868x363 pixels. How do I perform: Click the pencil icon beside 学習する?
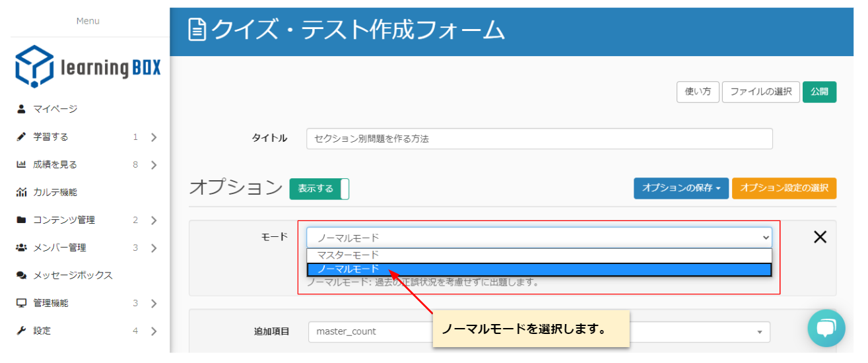pos(21,137)
